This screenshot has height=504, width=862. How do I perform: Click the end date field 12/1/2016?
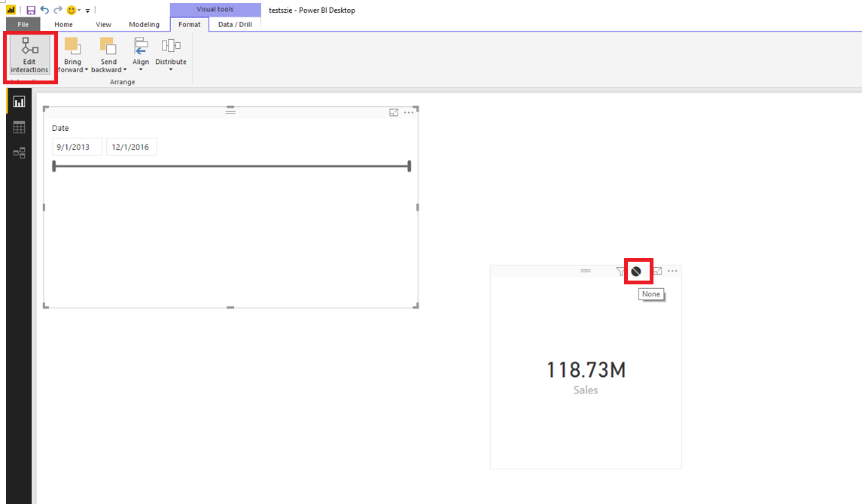point(132,147)
